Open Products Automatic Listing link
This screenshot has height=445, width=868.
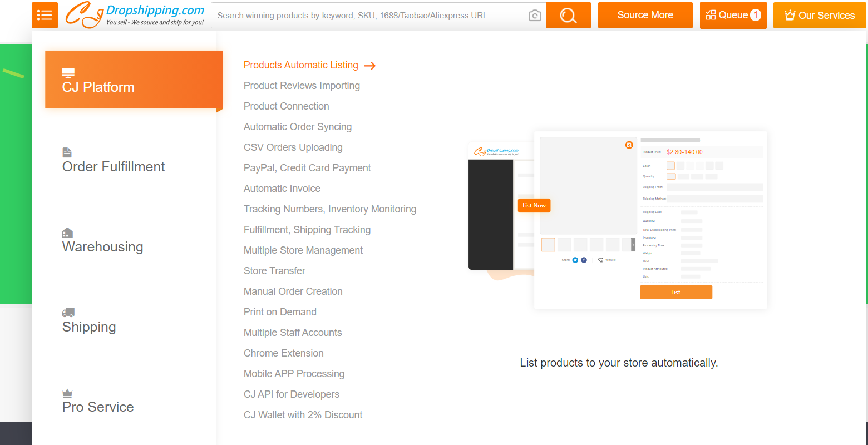301,65
